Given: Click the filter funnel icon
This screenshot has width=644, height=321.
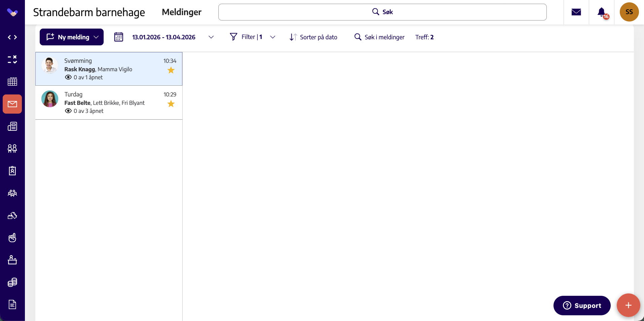Looking at the screenshot, I should click(234, 37).
